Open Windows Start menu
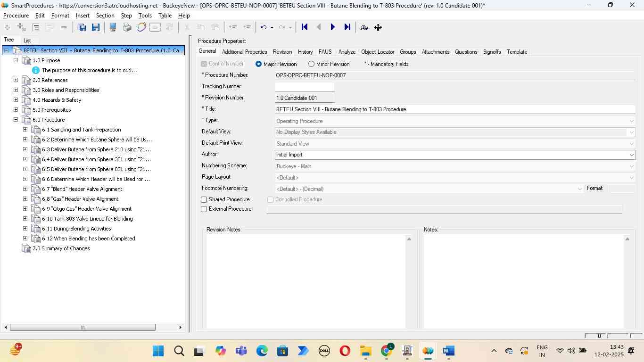Screen dimensions: 644x362 point(158,351)
